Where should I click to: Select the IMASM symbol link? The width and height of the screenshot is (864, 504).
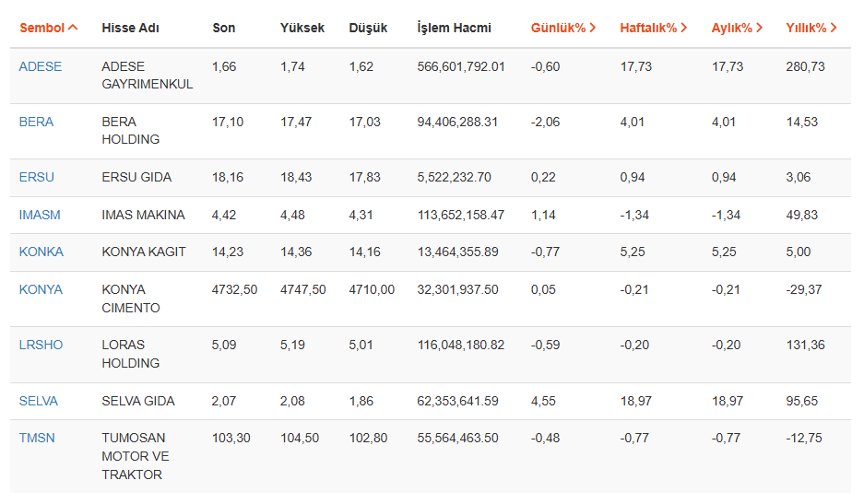point(40,215)
